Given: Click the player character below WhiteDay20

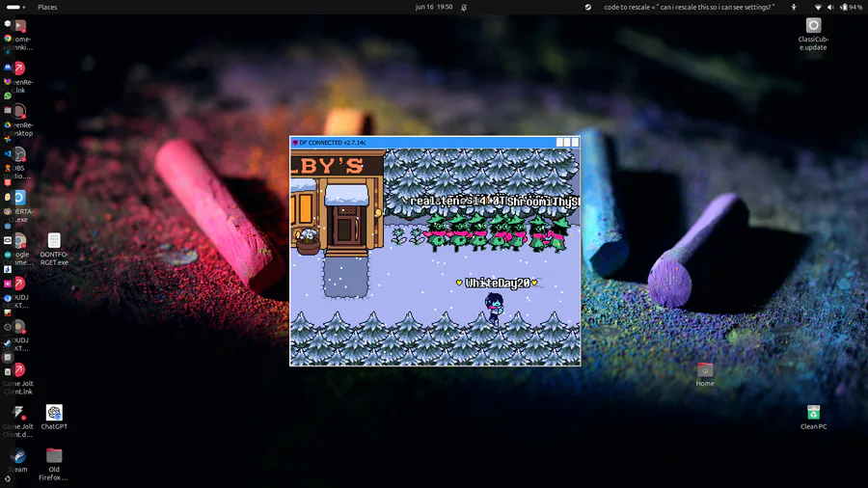Looking at the screenshot, I should [494, 310].
